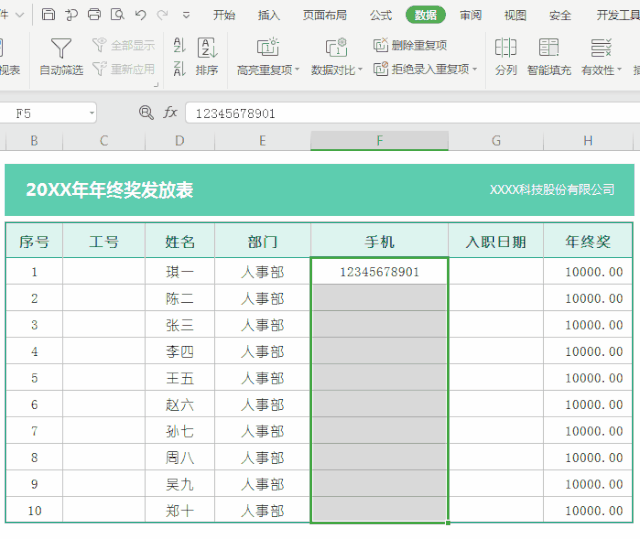Viewport: 640px width, 539px height.
Task: Click the Save icon in quick access toolbar
Action: [48, 15]
